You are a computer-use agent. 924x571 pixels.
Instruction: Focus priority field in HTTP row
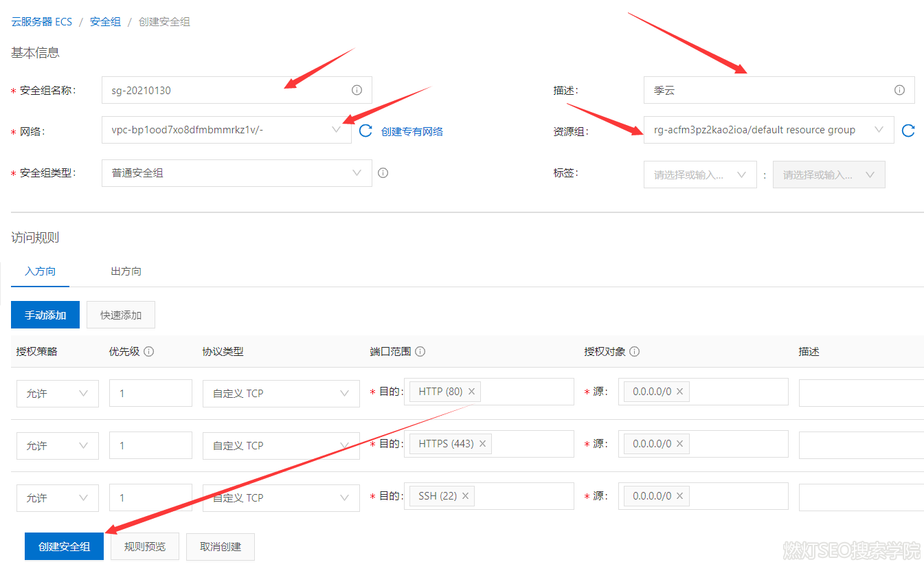point(150,393)
